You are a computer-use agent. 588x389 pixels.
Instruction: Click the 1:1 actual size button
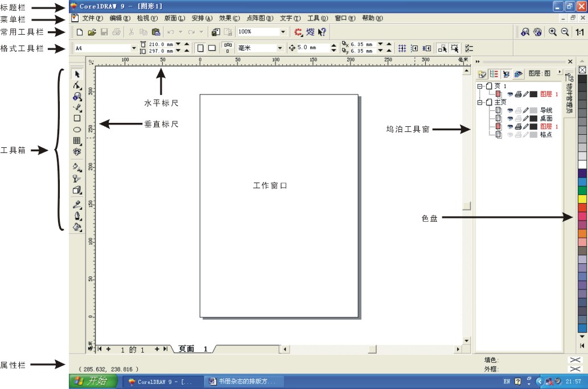580,32
